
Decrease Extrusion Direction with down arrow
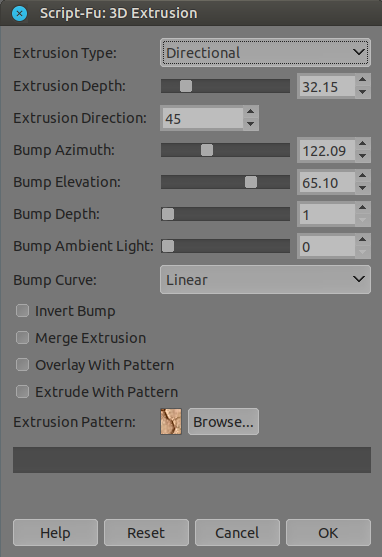(x=251, y=124)
